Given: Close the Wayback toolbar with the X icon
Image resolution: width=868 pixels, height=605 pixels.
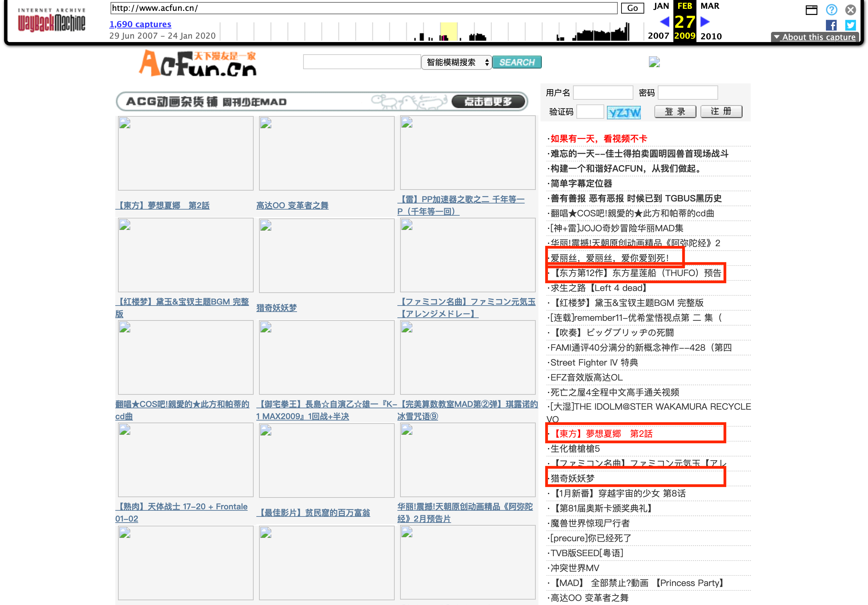Looking at the screenshot, I should [851, 9].
